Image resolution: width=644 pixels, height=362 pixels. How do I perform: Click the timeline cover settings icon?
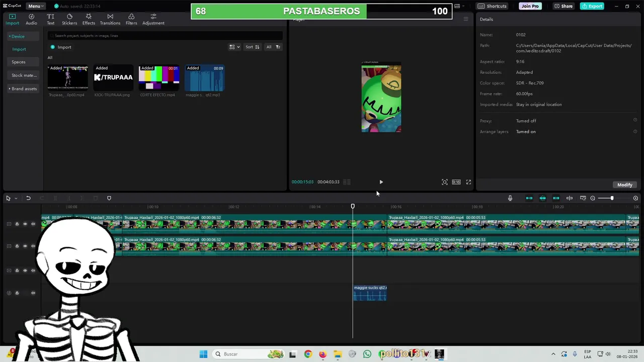(583, 198)
